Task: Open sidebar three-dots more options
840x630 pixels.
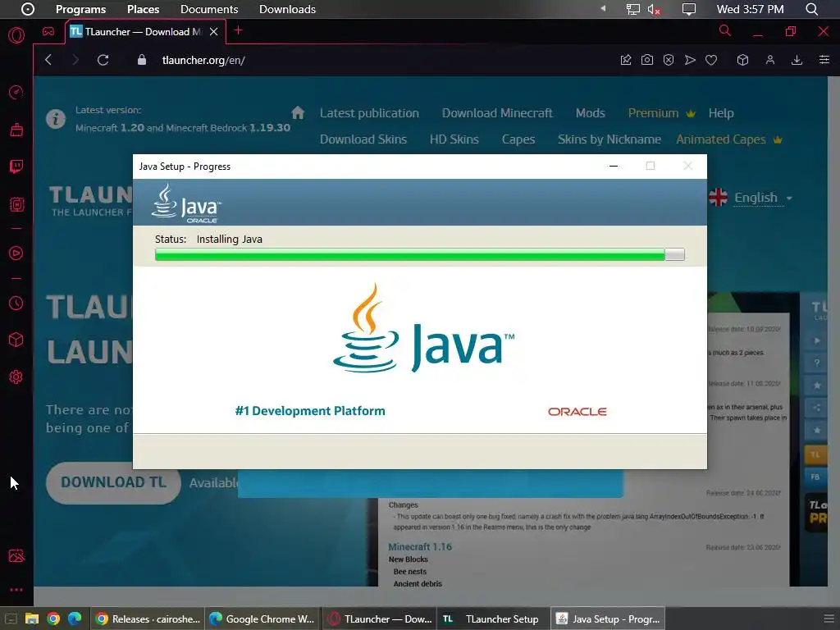Action: [x=16, y=590]
